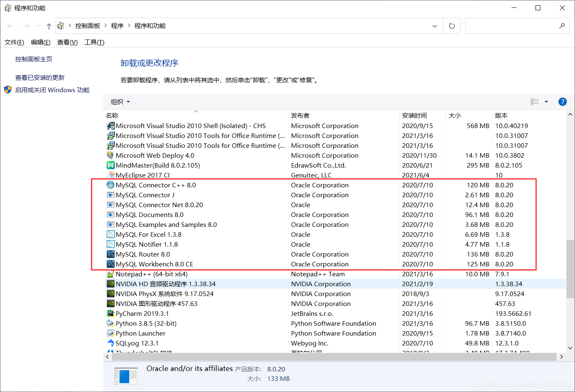Click the Microsoft Web Deploy 4.0 icon
The height and width of the screenshot is (392, 575).
[x=110, y=155]
